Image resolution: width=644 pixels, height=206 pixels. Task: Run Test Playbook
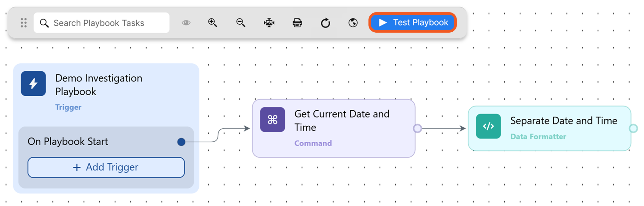413,22
